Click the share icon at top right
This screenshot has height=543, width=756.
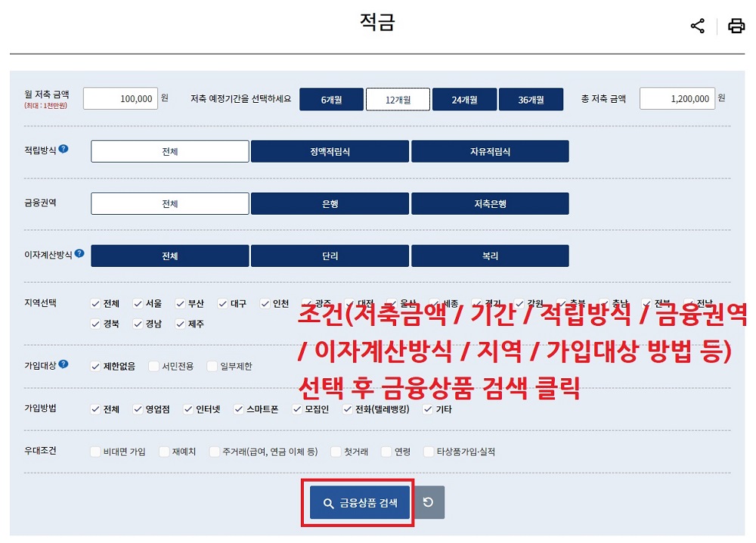coord(697,24)
